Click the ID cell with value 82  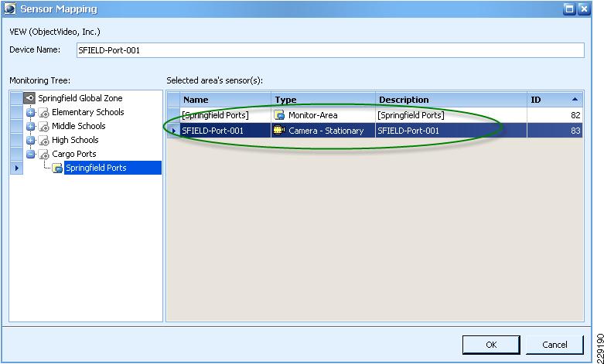pyautogui.click(x=555, y=115)
